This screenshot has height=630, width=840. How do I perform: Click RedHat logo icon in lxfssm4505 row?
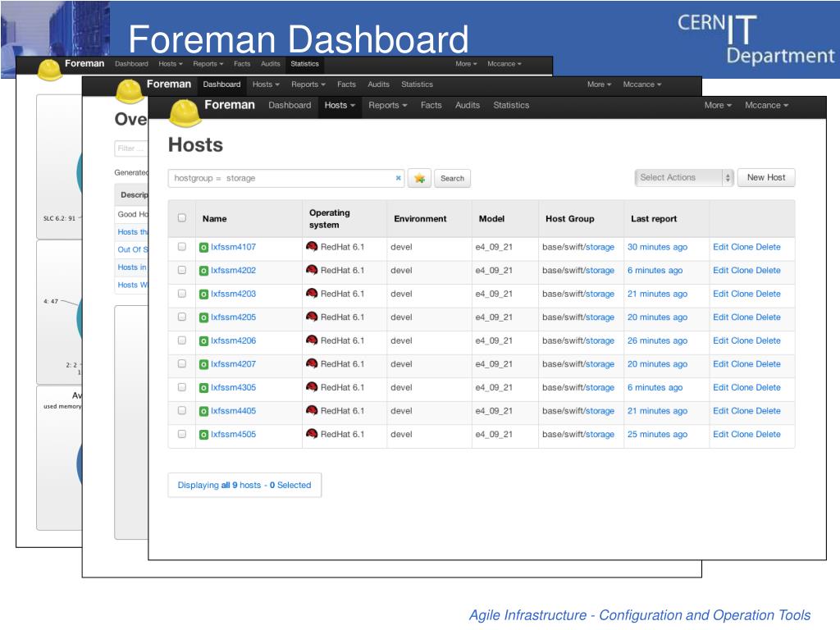coord(312,433)
